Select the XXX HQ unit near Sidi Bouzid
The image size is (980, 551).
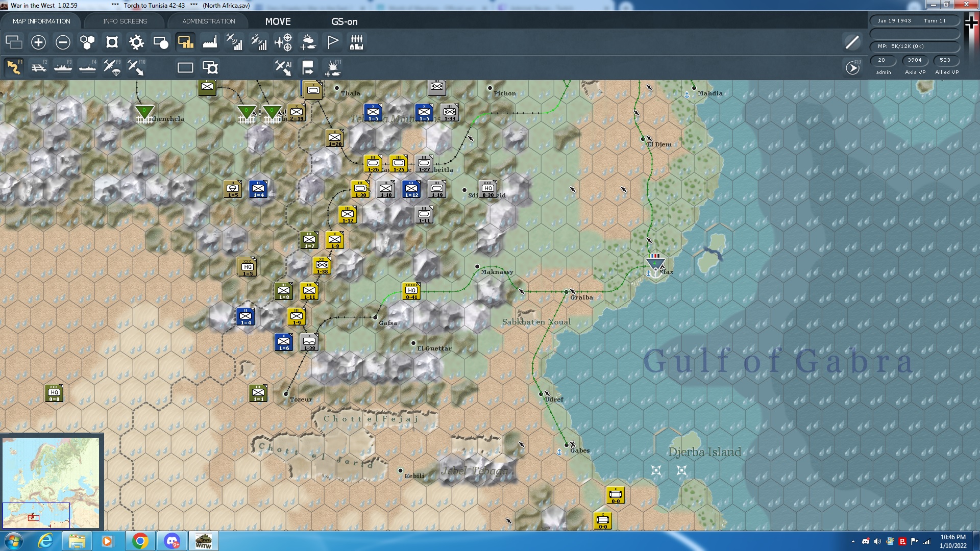[x=488, y=188]
